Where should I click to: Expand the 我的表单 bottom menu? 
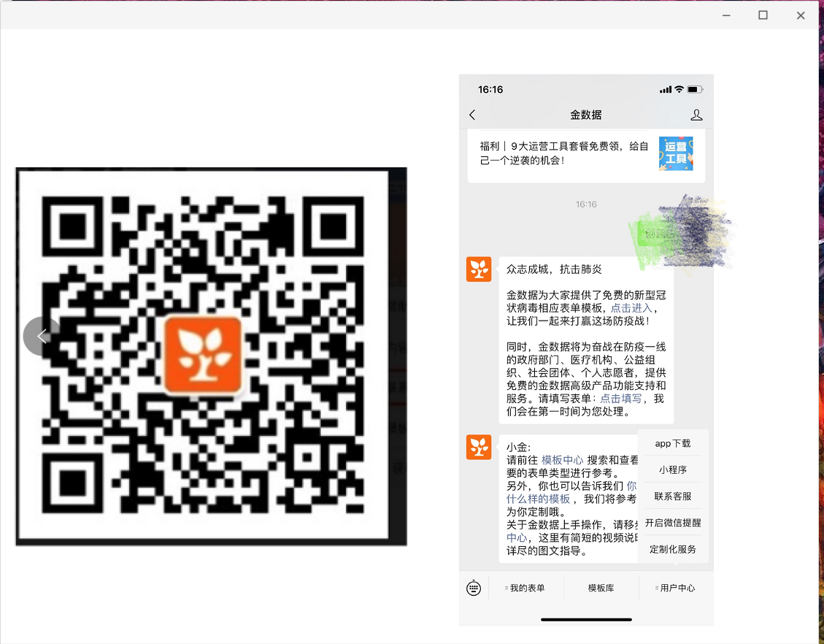point(525,588)
